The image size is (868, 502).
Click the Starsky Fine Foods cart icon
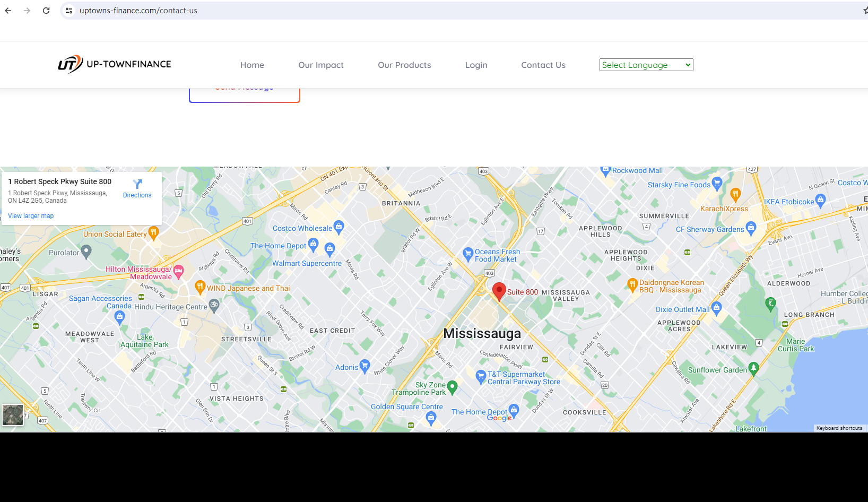pos(717,184)
